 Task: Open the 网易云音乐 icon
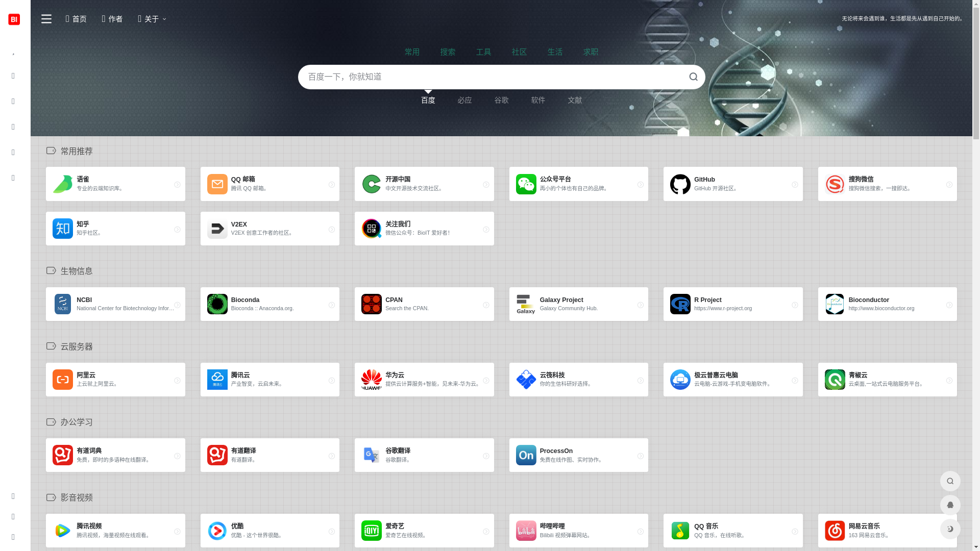pos(835,531)
